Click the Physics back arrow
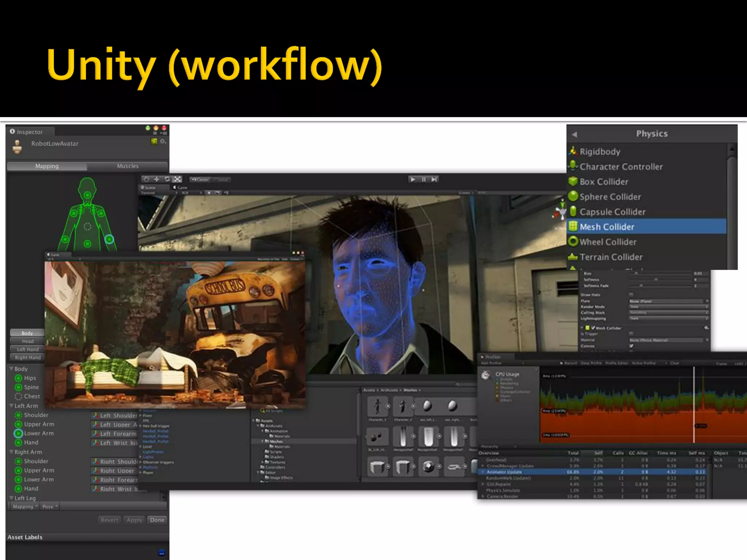The width and height of the screenshot is (747, 560). tap(574, 134)
